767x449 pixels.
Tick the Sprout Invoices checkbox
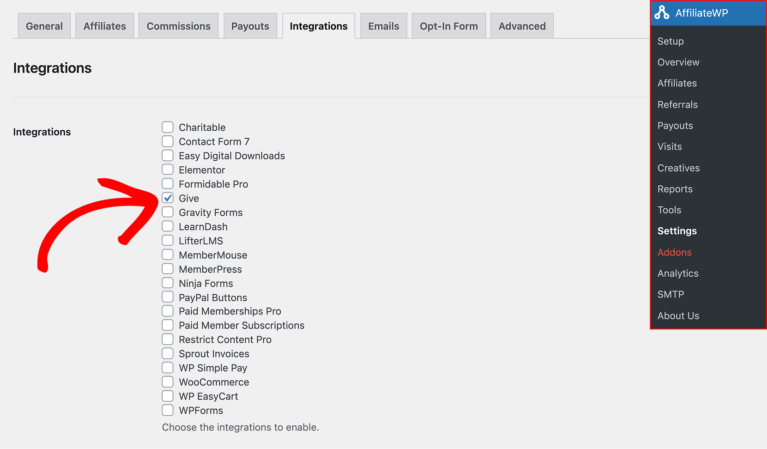(x=168, y=354)
